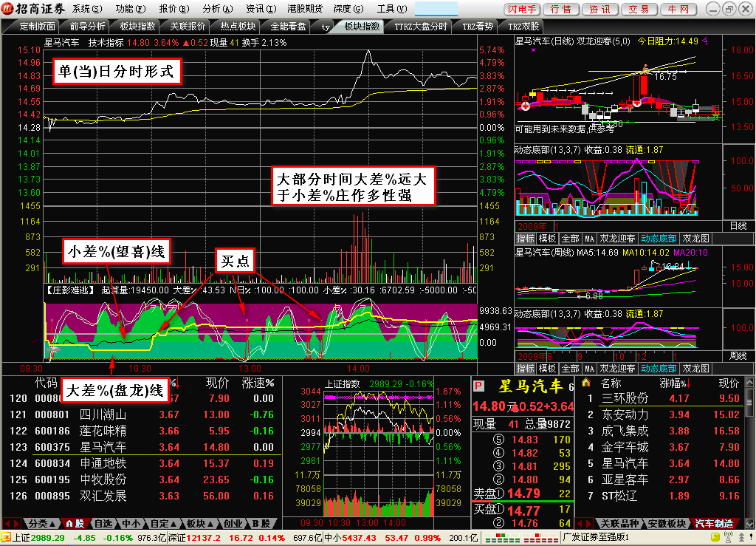756x546 pixels.
Task: Click the double up-arrow status bar icon
Action: 741,537
